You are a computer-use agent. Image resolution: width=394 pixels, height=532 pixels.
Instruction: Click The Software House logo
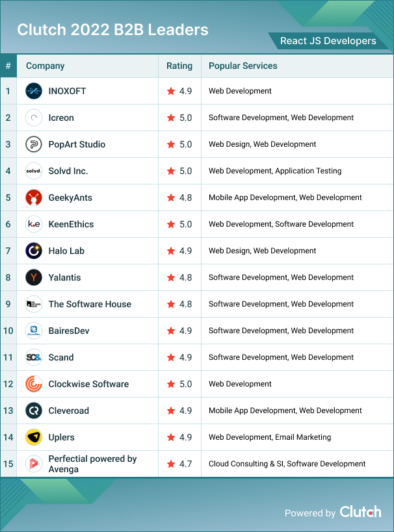[x=34, y=304]
